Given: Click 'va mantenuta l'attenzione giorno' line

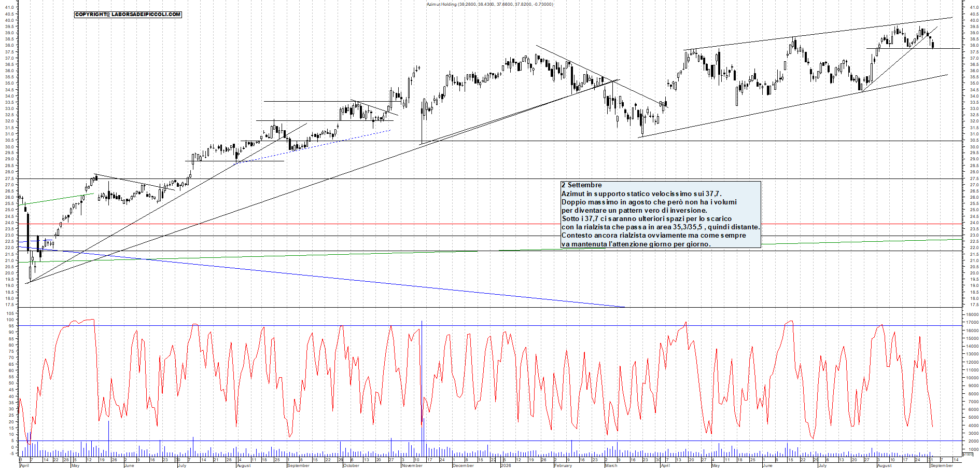Looking at the screenshot, I should click(636, 244).
